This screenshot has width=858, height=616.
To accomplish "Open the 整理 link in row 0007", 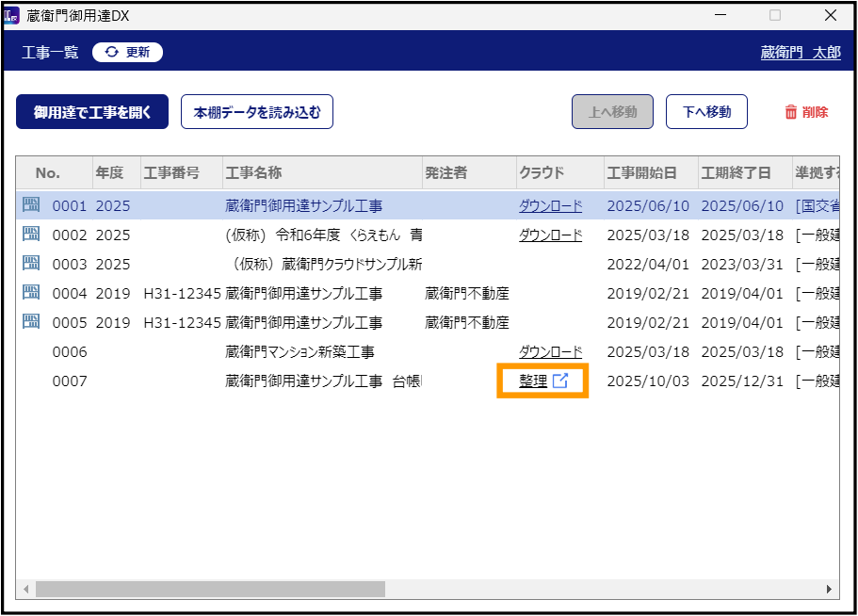I will tap(532, 381).
